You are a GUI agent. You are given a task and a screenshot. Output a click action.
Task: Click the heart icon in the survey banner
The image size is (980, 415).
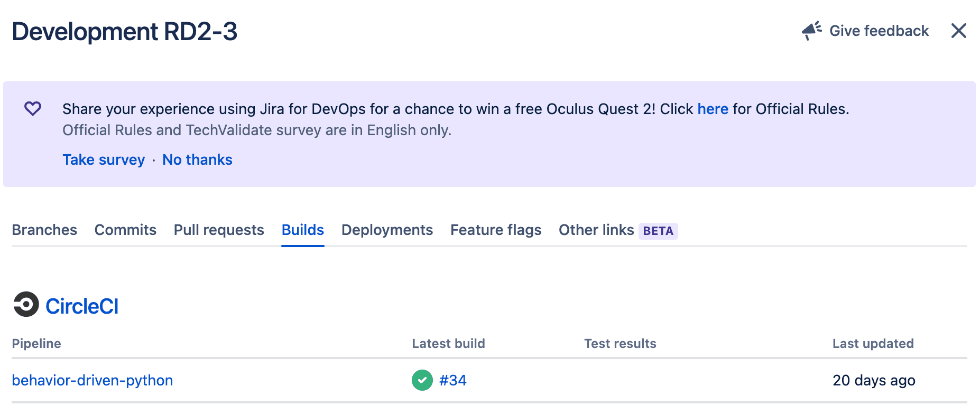coord(33,108)
